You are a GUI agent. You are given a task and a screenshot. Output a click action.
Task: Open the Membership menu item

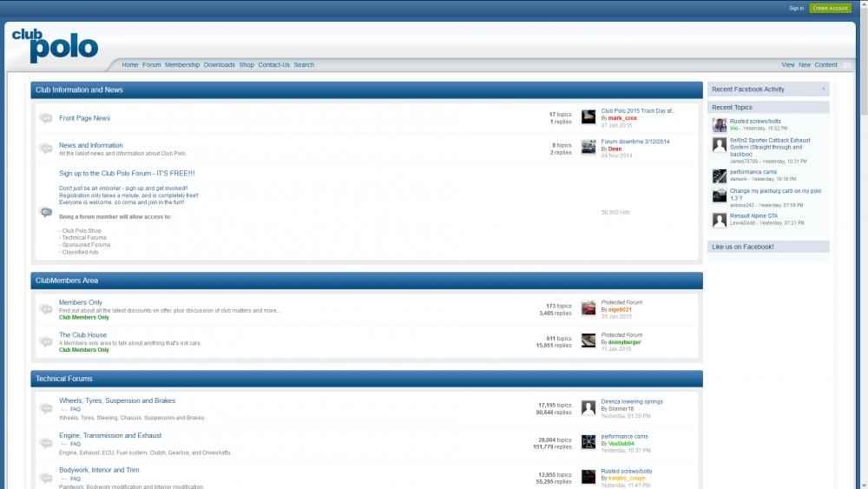click(182, 65)
